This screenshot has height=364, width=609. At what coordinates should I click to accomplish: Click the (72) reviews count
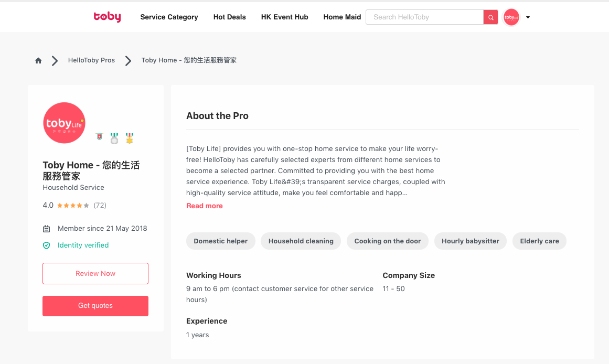(x=100, y=206)
